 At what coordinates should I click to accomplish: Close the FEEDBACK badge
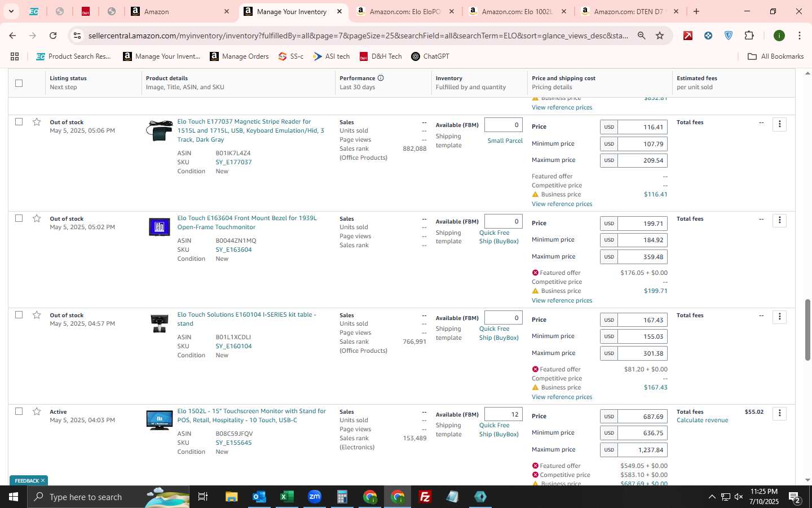tap(43, 481)
